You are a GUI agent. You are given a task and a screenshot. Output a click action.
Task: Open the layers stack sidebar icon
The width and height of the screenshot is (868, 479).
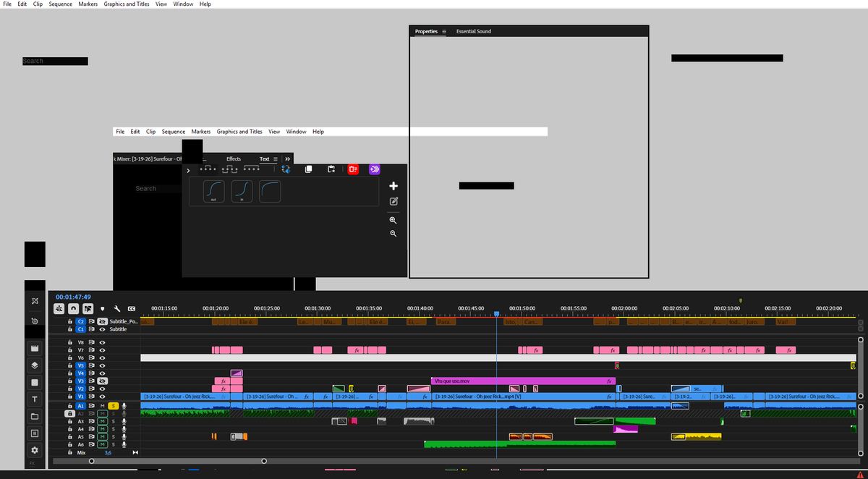click(x=34, y=365)
